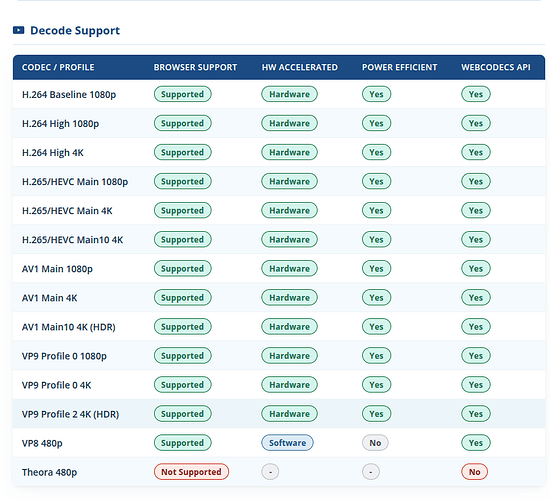Click the HW accelerated dash badge for Theora
The width and height of the screenshot is (550, 500).
point(270,472)
